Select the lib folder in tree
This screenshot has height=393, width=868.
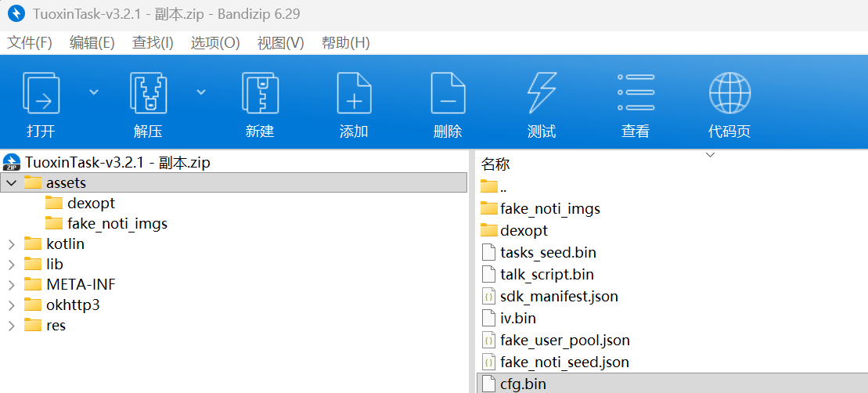[55, 264]
